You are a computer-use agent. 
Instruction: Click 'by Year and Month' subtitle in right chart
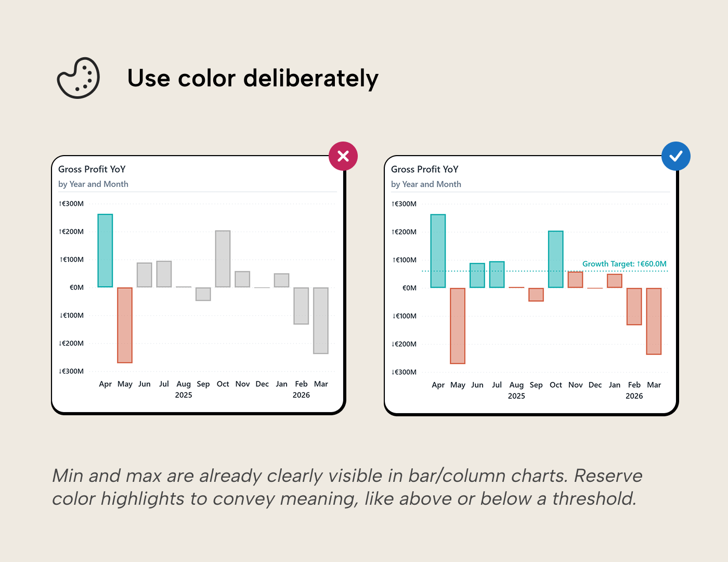pyautogui.click(x=426, y=184)
